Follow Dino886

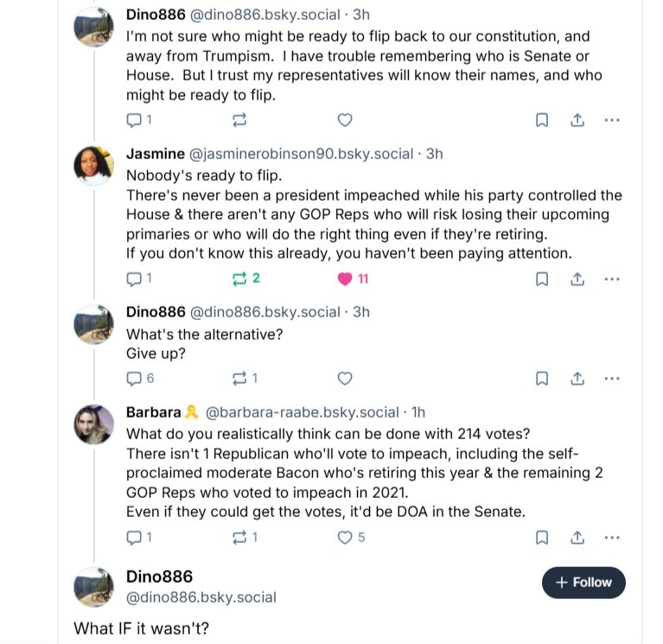pos(583,583)
